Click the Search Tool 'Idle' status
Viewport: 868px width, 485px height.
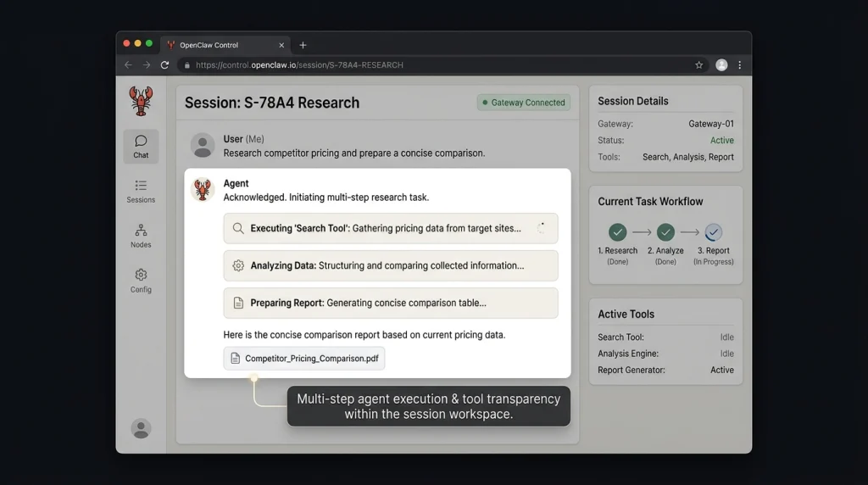(x=726, y=337)
